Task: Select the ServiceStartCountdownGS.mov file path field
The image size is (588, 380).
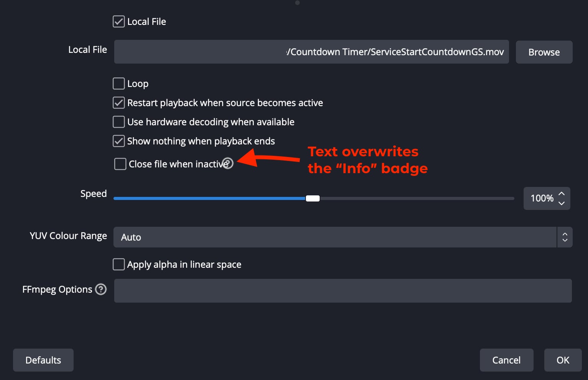Action: (311, 52)
